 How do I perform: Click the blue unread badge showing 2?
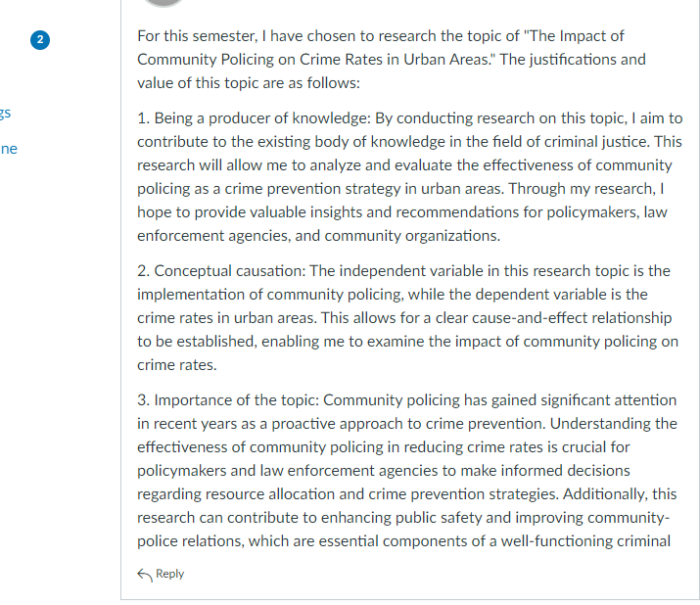coord(40,40)
